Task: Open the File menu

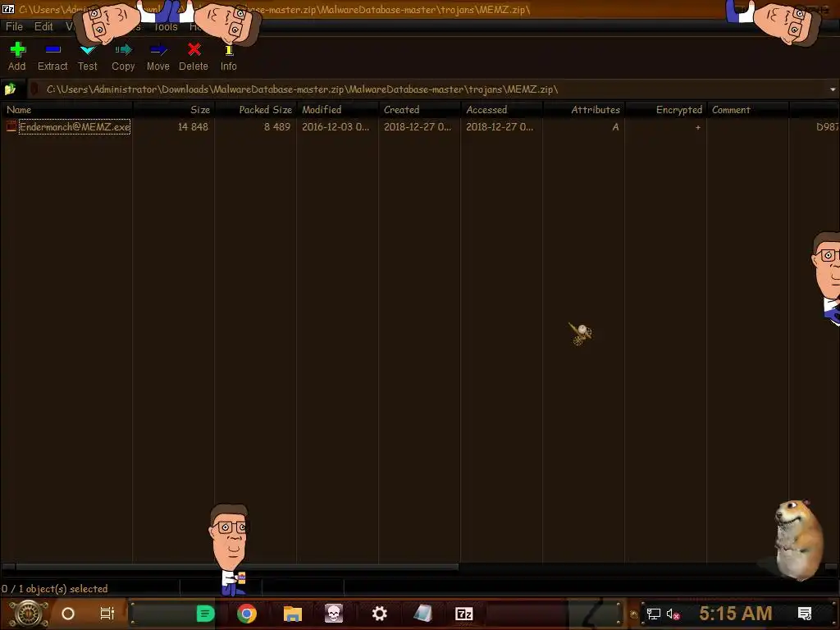Action: tap(15, 26)
